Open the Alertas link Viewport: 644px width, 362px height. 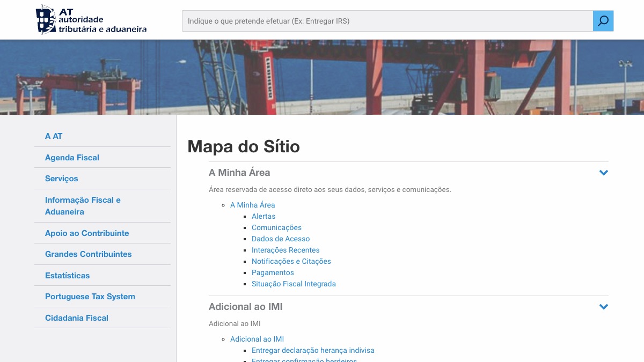click(x=264, y=216)
